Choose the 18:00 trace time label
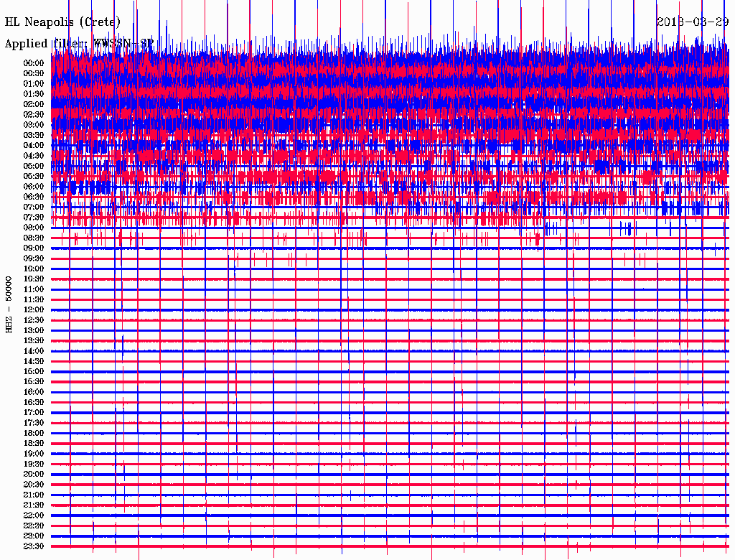 (34, 434)
